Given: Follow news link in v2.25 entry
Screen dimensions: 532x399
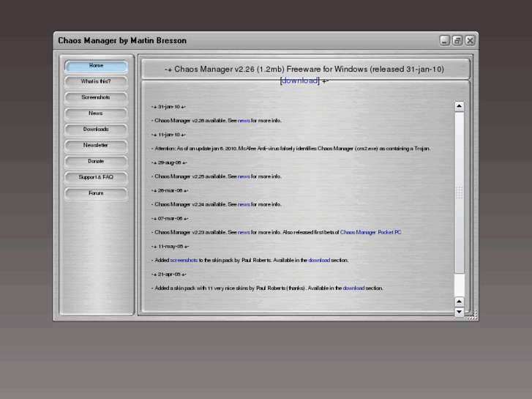Looking at the screenshot, I should pyautogui.click(x=244, y=176).
